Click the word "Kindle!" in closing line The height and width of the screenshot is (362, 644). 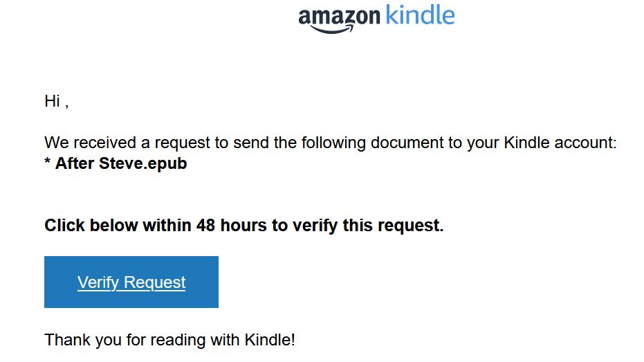[x=270, y=341]
